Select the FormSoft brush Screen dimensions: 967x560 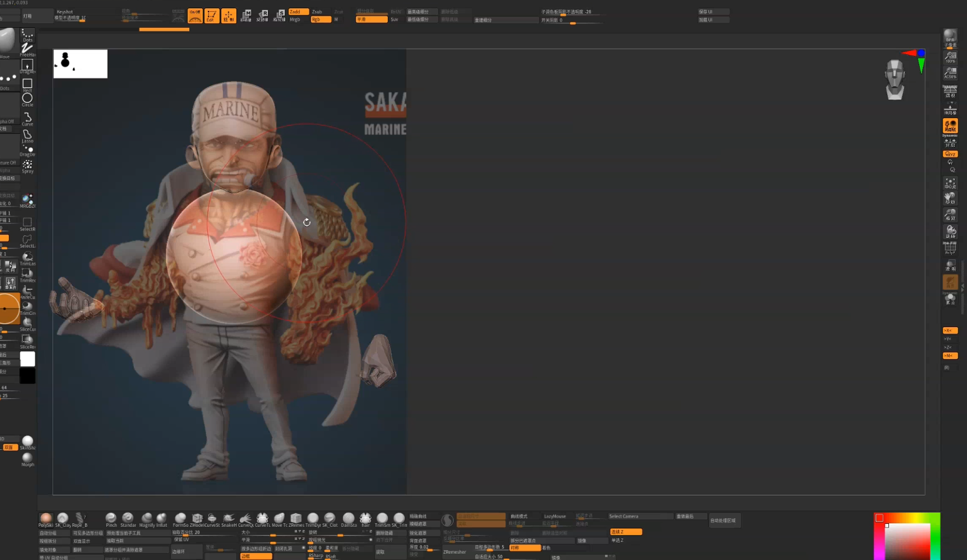pos(180,519)
